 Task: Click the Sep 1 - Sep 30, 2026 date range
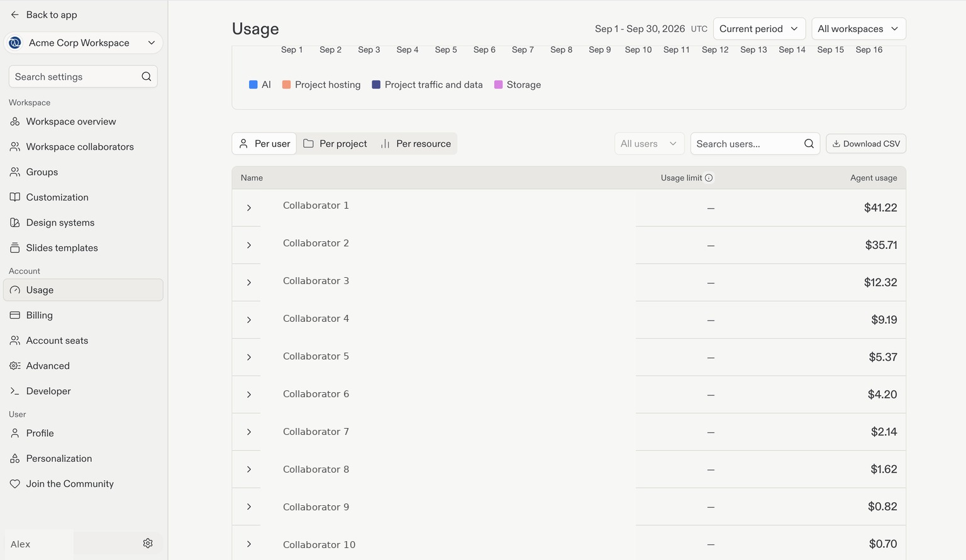point(640,29)
